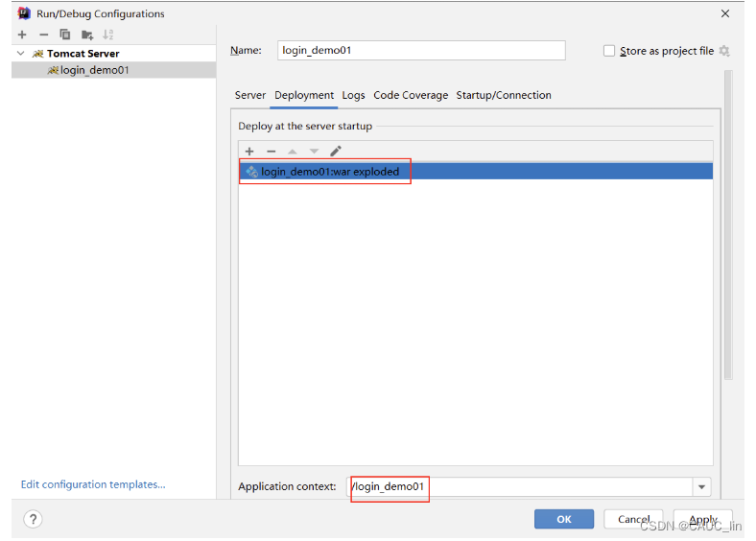Open project file storage settings gear

click(724, 51)
